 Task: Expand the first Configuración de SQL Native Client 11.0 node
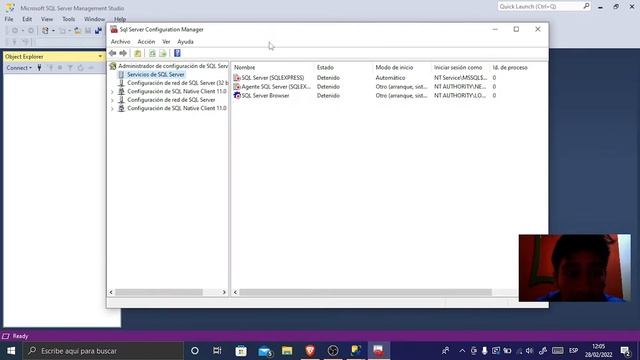(x=112, y=92)
